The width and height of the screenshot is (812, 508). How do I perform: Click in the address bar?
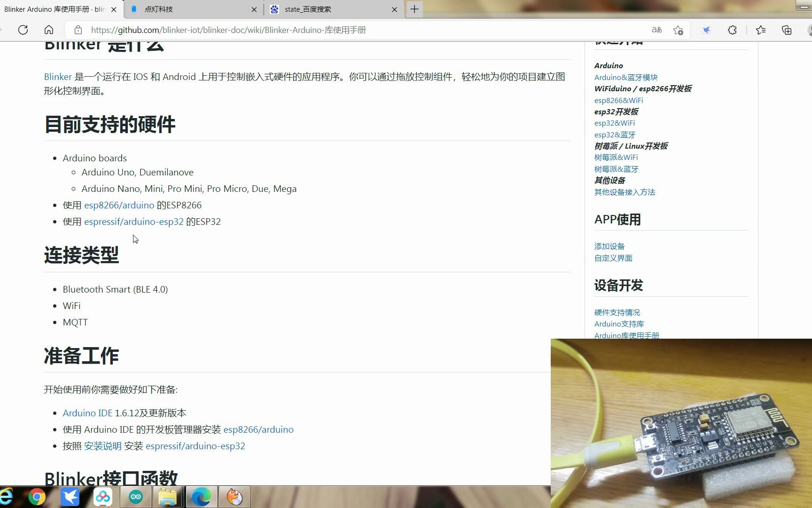(x=329, y=30)
